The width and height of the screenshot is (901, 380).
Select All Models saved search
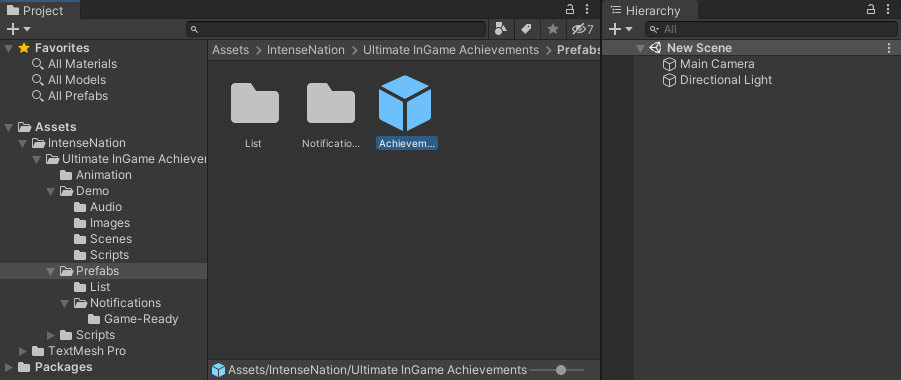(x=77, y=80)
